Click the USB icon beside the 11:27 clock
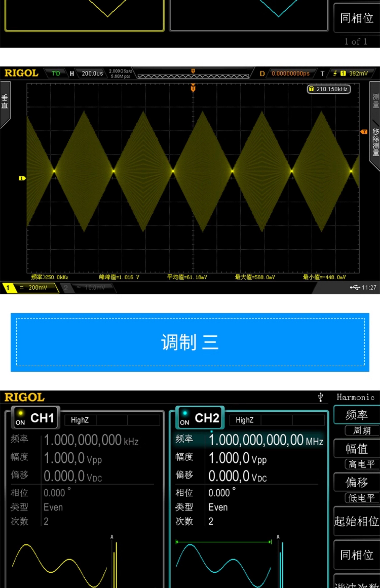380x588 pixels. [x=355, y=287]
